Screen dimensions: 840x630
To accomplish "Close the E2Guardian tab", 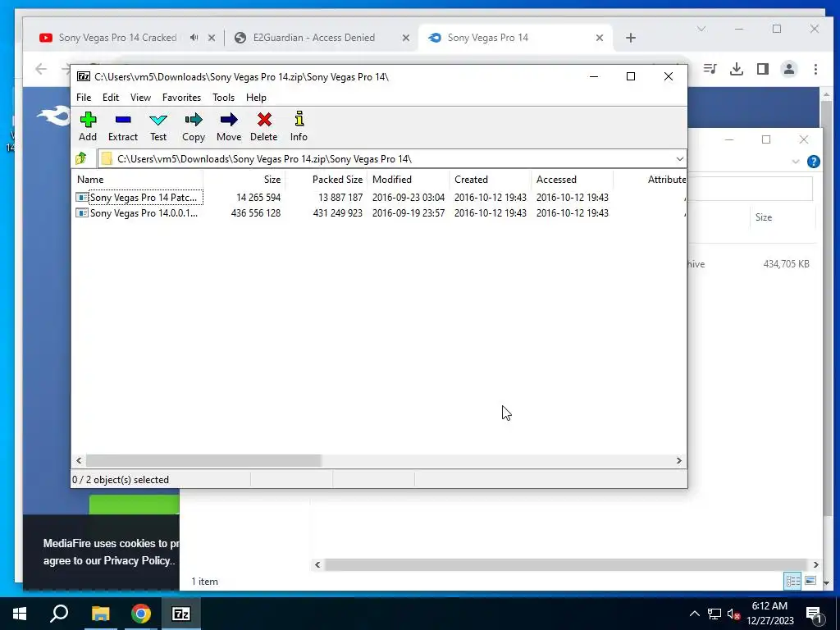I will pyautogui.click(x=405, y=38).
